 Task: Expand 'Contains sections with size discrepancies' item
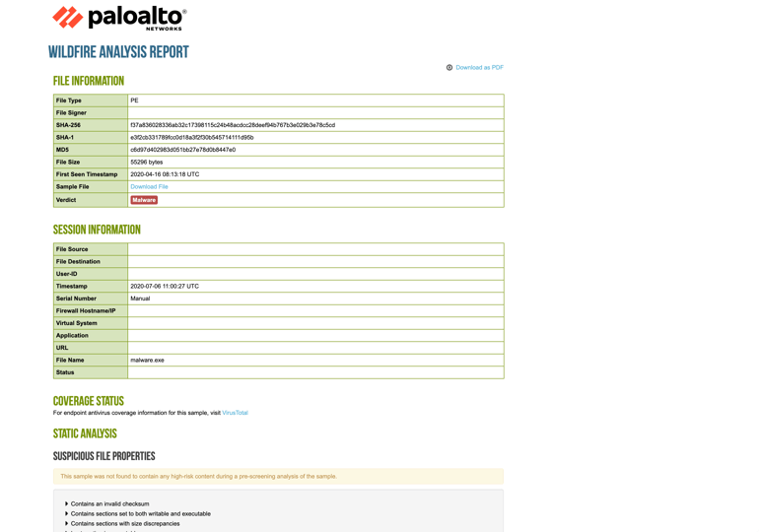(122, 524)
